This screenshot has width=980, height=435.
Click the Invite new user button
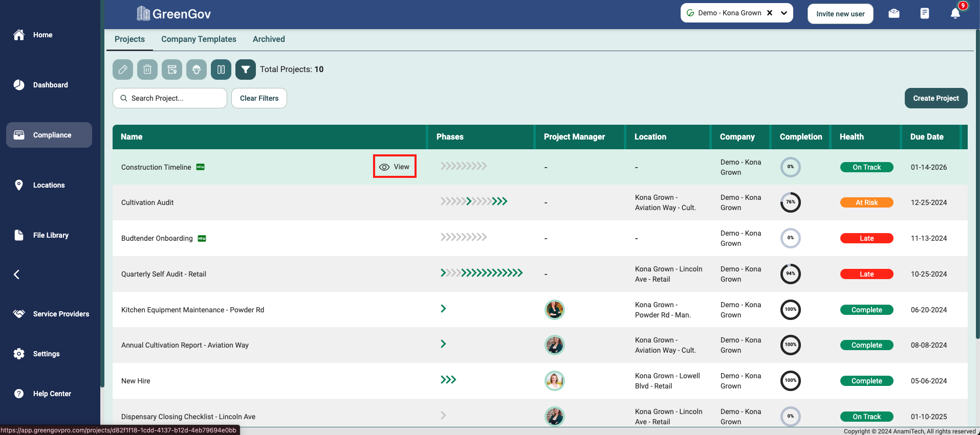tap(840, 14)
